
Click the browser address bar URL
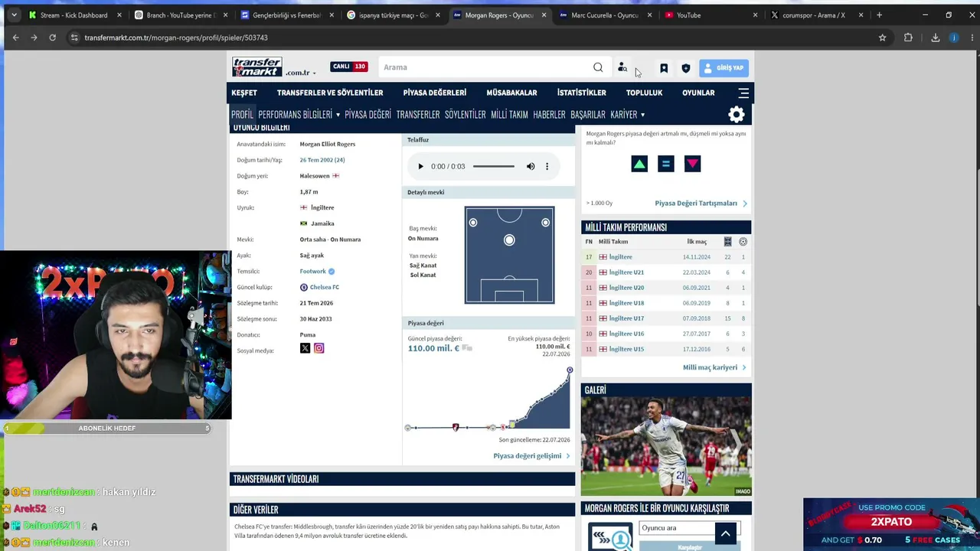coord(176,37)
